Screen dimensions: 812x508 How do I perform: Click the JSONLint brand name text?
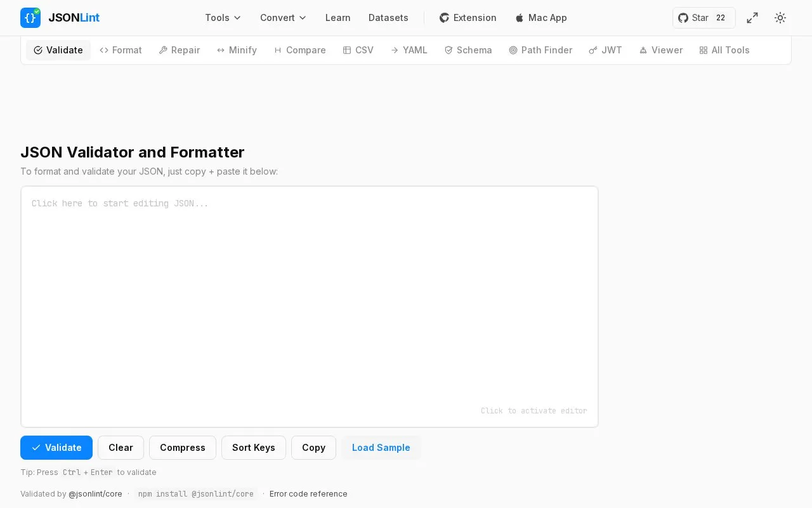coord(74,18)
